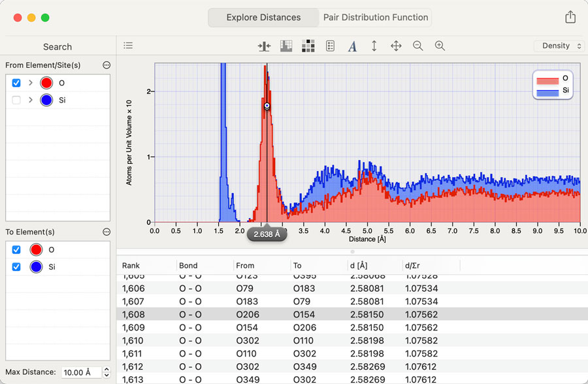588x384 pixels.
Task: Zoom out of the histogram
Action: tap(418, 46)
